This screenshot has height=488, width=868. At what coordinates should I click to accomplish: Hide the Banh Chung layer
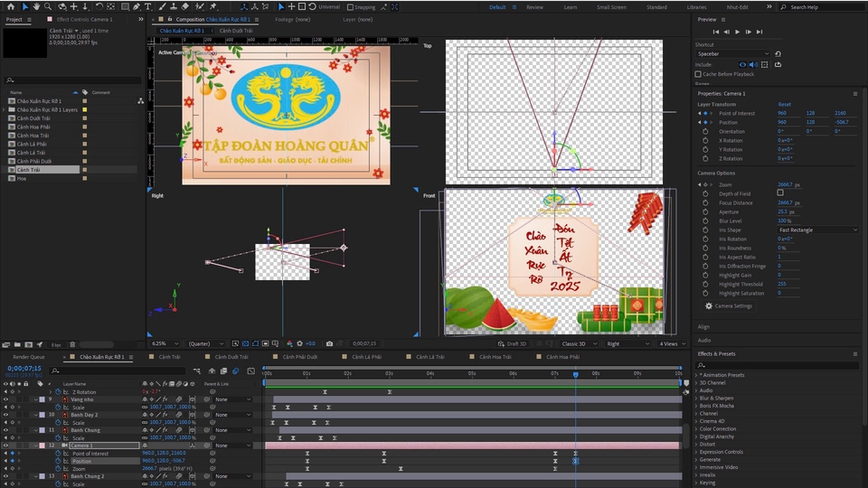click(5, 430)
